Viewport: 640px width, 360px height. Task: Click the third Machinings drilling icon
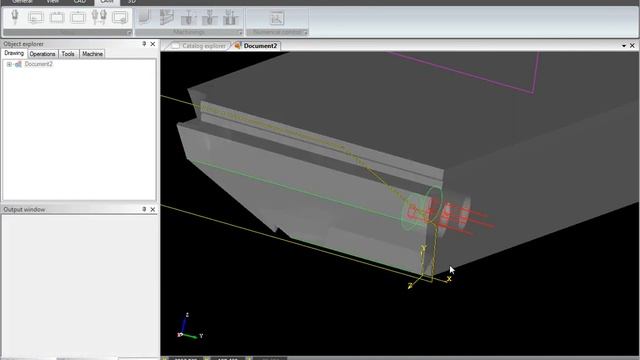[x=189, y=18]
